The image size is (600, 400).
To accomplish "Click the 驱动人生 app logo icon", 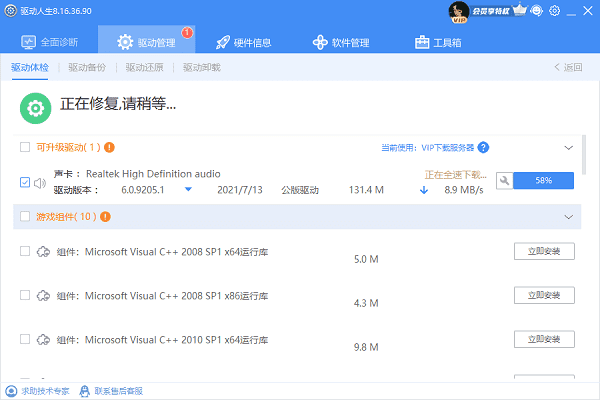I will coord(10,11).
